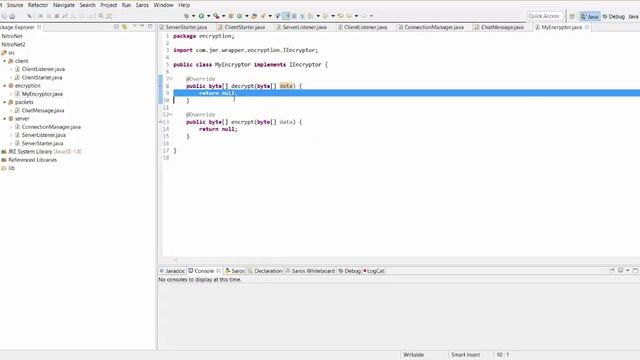The width and height of the screenshot is (640, 360).
Task: Open the Run menu
Action: (127, 5)
